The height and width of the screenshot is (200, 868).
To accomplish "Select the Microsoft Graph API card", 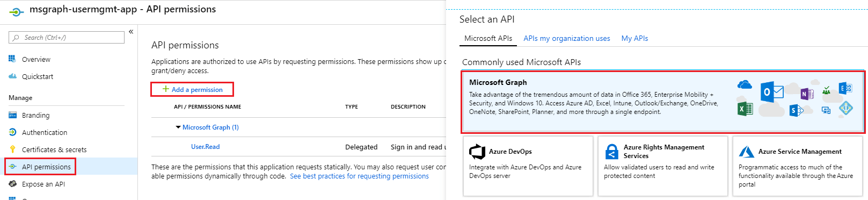I will point(663,102).
